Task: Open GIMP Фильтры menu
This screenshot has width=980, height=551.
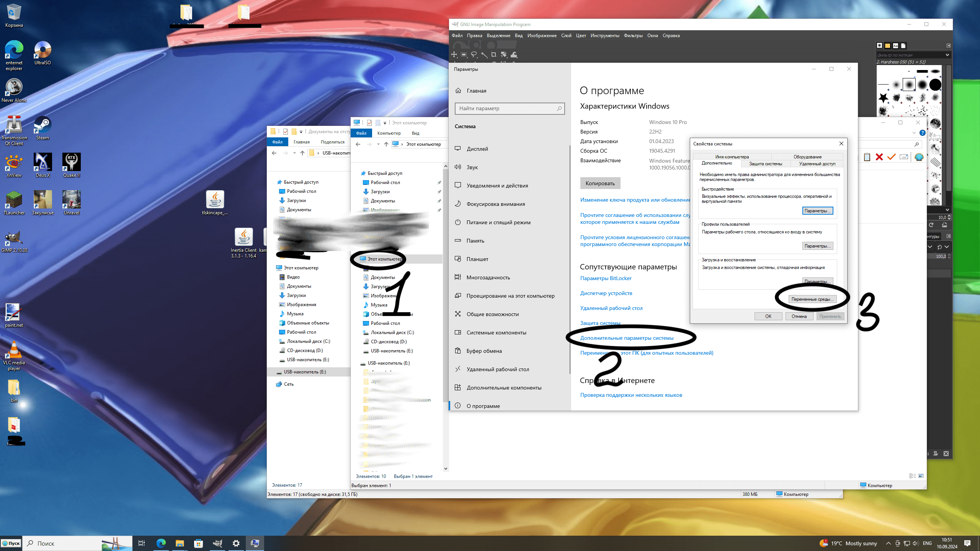Action: pos(633,36)
